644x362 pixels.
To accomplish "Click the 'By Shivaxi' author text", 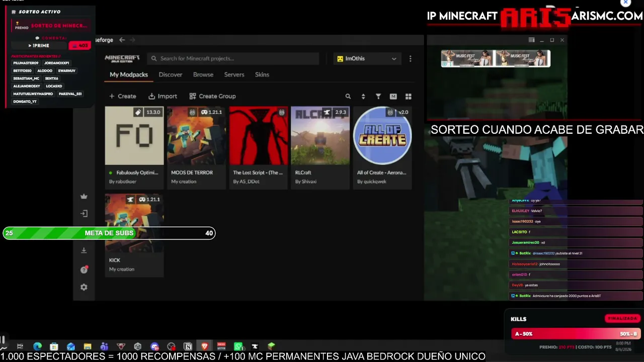I will coord(306,182).
